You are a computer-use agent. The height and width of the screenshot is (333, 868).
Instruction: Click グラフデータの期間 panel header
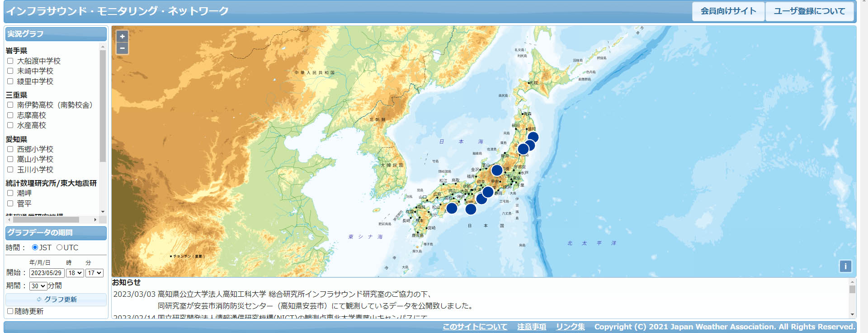coord(56,233)
